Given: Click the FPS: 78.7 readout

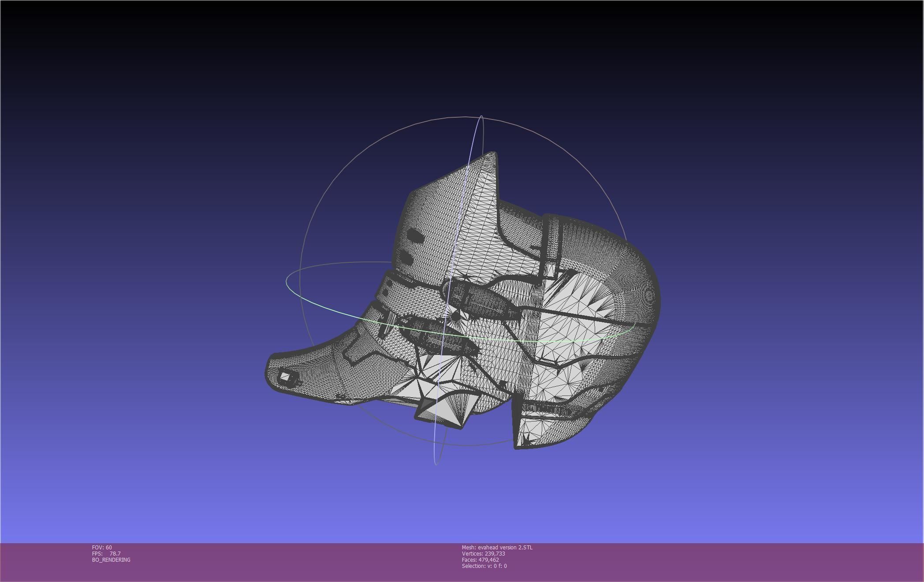Looking at the screenshot, I should pyautogui.click(x=106, y=553).
